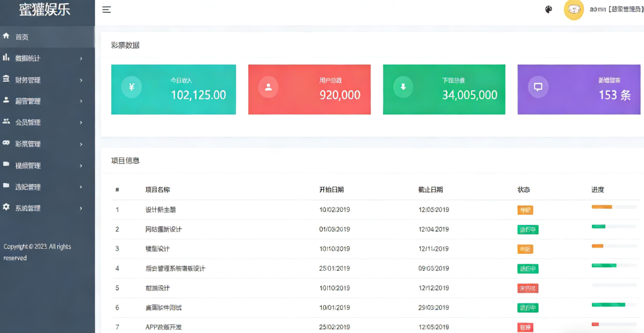The image size is (644, 333).
Task: Open the 超管管理 menu item
Action: [28, 101]
